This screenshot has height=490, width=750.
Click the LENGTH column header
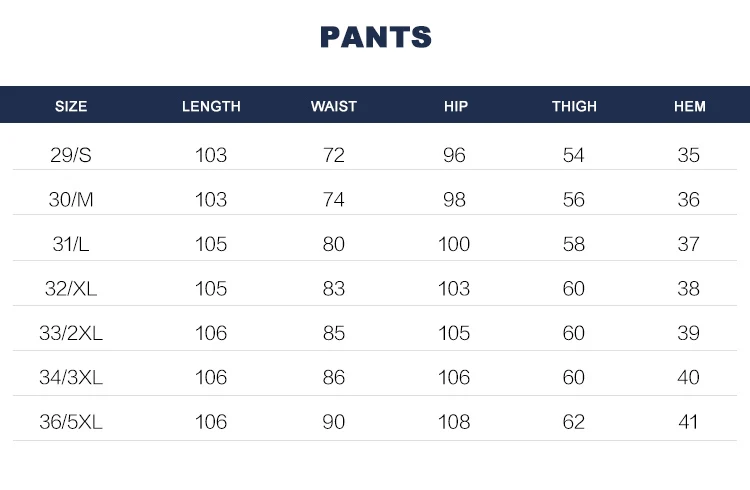point(211,106)
